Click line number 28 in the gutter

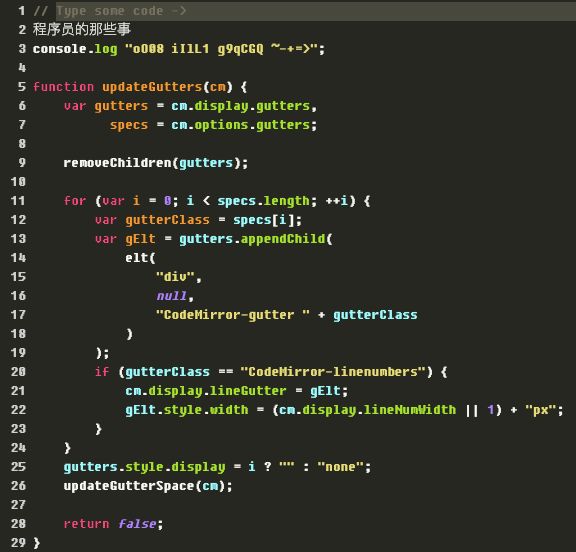click(x=18, y=524)
